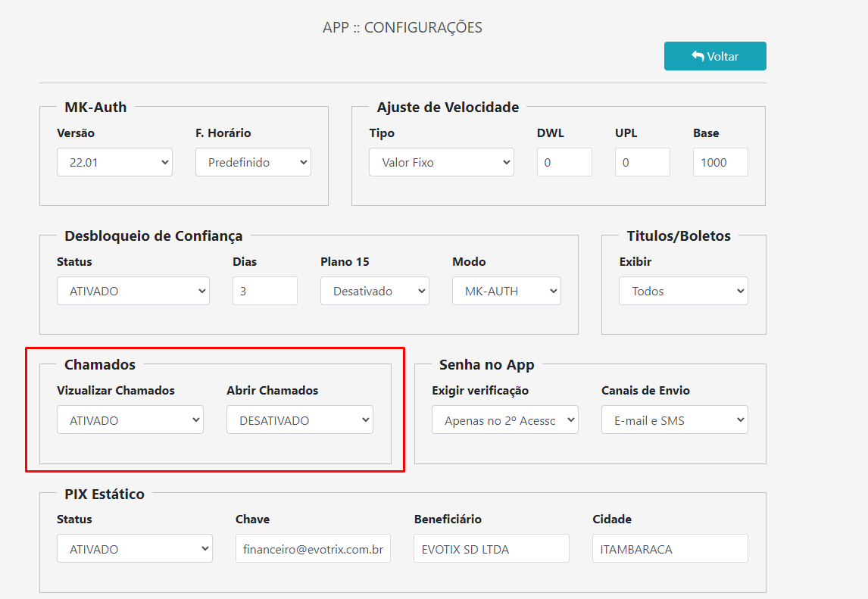Click the Voltar button
Image resolution: width=868 pixels, height=599 pixels.
[715, 55]
